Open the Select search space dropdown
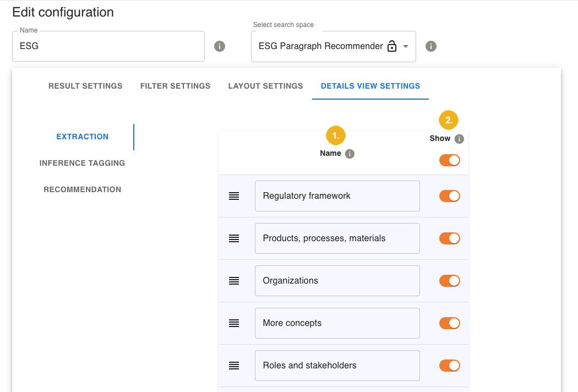Image resolution: width=578 pixels, height=392 pixels. pos(333,46)
